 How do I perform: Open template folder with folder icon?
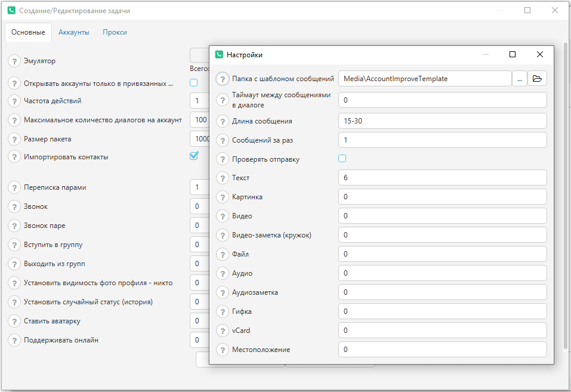pos(537,78)
